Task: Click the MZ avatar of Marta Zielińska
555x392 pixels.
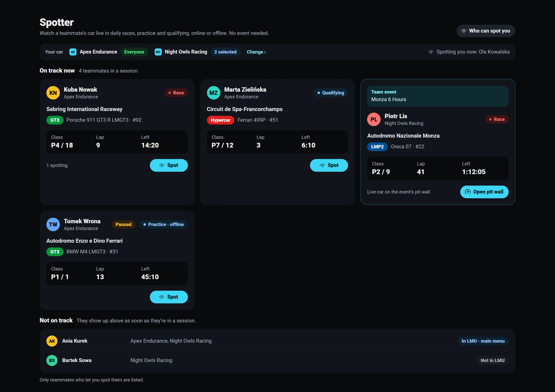Action: [213, 93]
